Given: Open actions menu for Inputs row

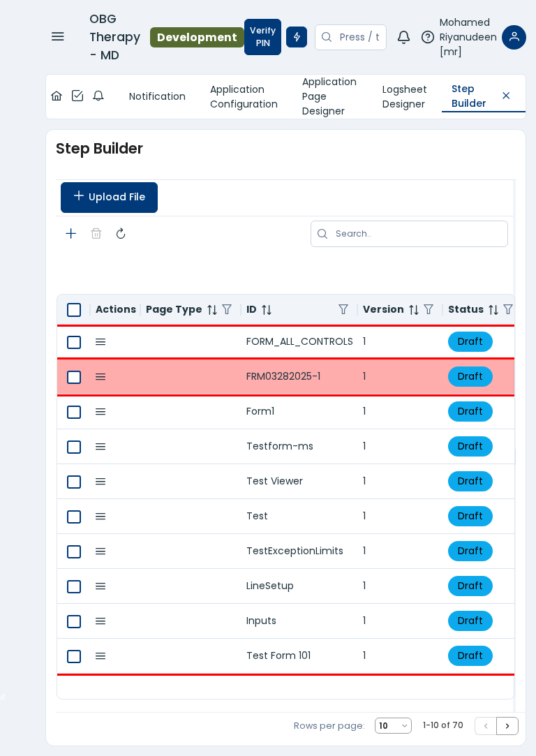Looking at the screenshot, I should coord(100,621).
